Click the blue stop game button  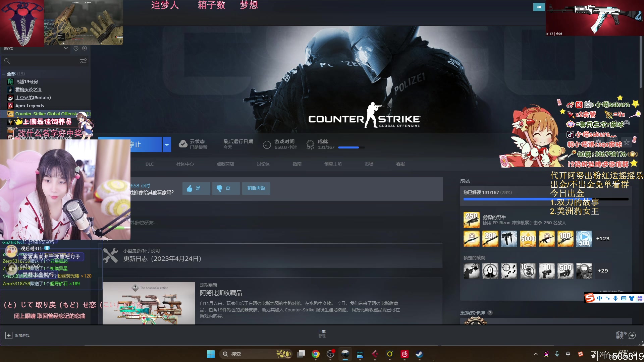click(x=146, y=144)
